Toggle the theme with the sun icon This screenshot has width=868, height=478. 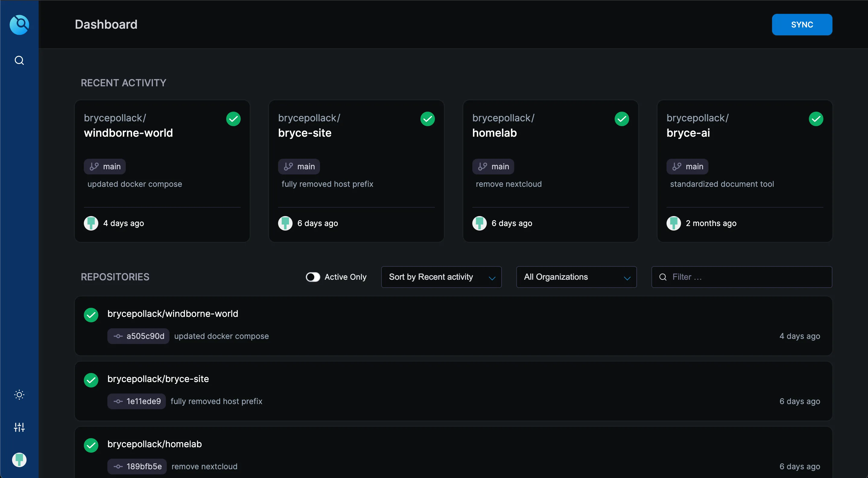[19, 394]
